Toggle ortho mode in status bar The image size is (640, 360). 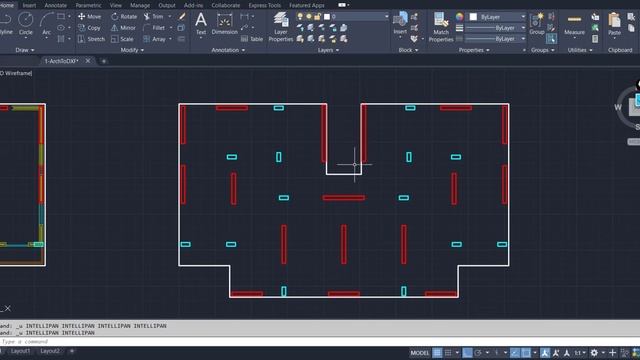tap(467, 353)
